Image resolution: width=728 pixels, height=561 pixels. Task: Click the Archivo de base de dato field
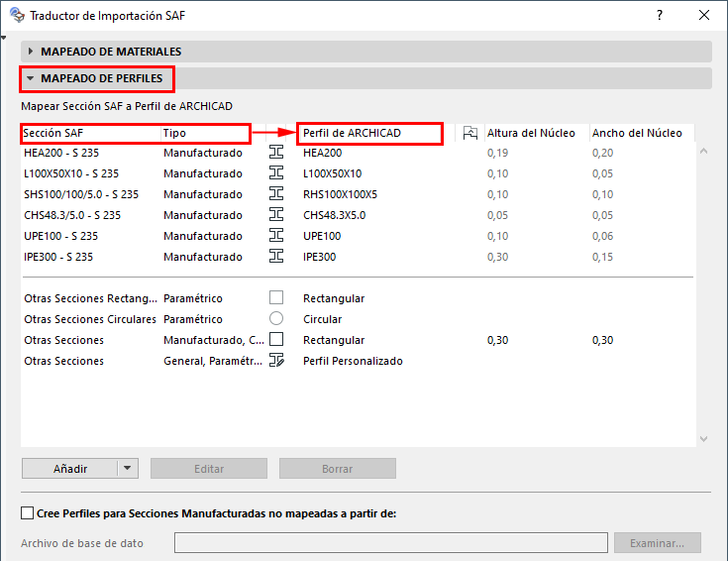391,542
